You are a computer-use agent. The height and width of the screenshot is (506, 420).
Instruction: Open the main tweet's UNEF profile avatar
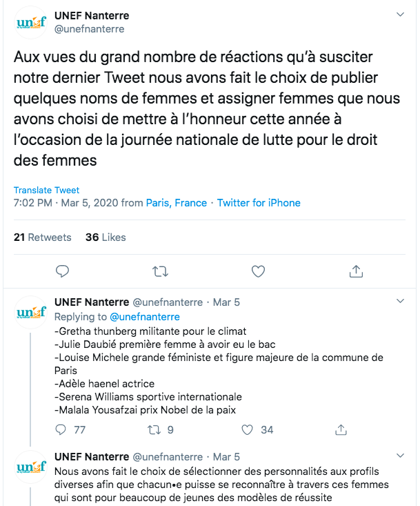click(31, 23)
